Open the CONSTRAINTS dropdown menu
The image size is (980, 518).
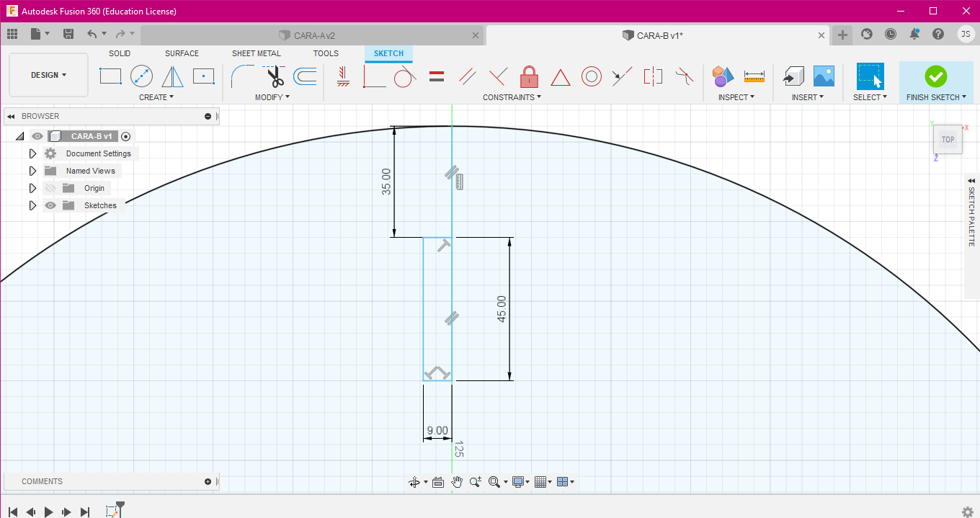512,97
